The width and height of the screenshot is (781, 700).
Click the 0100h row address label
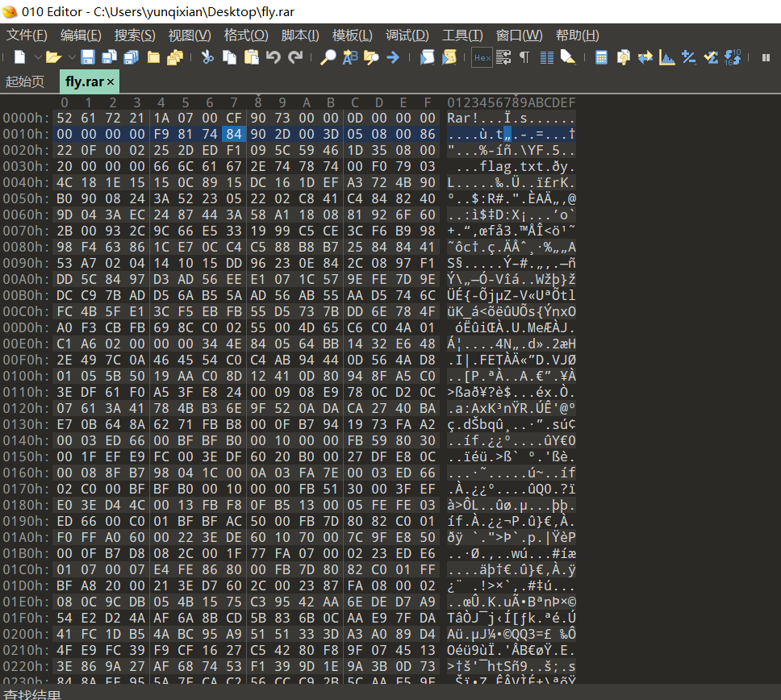25,376
